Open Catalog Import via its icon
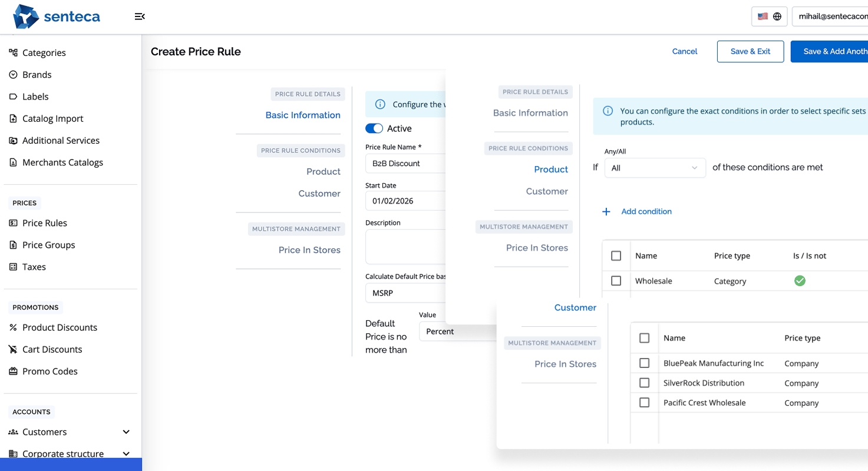Screen dimensions: 868x471 12,118
